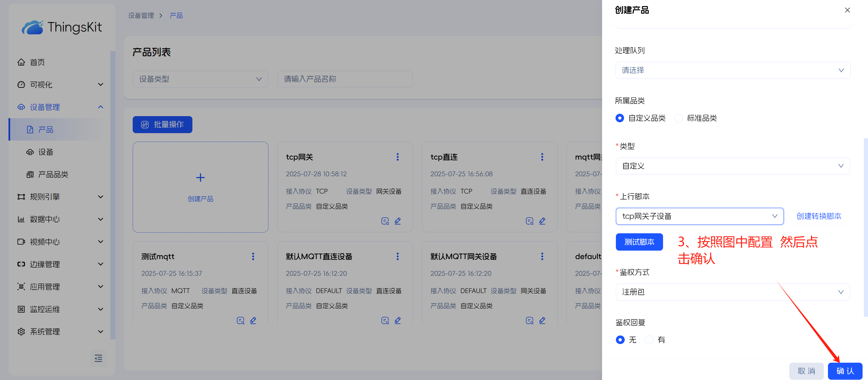868x380 pixels.
Task: Click the 创建转换脚本 link
Action: pyautogui.click(x=819, y=216)
